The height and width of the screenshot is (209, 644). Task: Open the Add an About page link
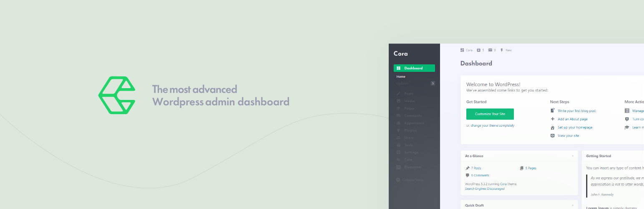(x=573, y=119)
